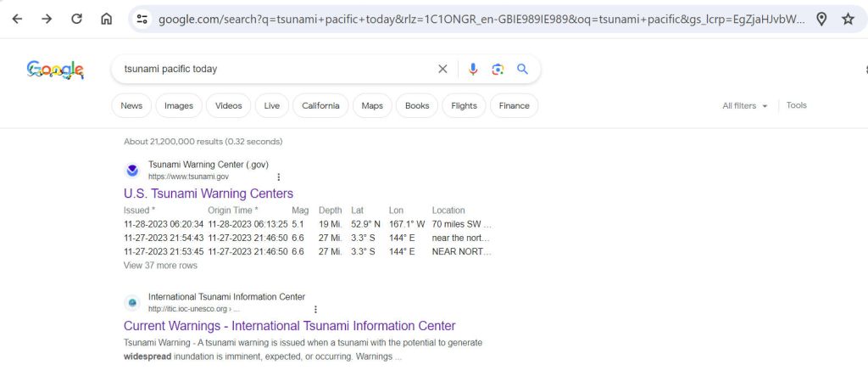Clear search text with X icon

coord(442,69)
